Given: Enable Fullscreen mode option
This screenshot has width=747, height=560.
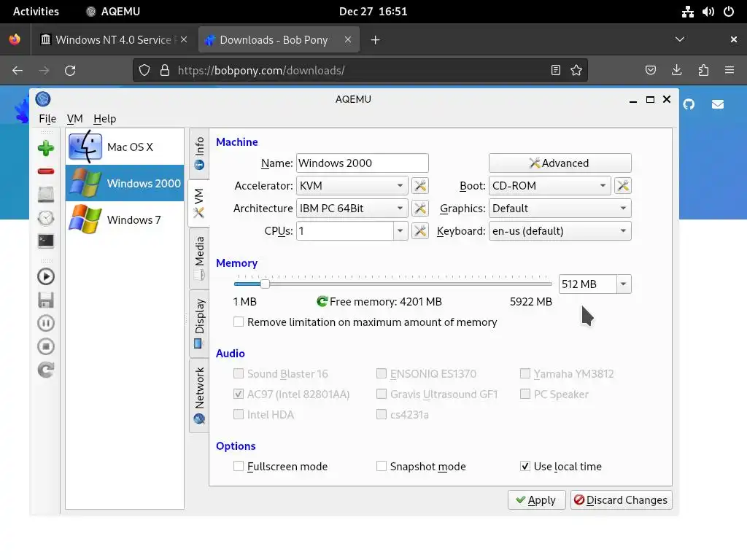Looking at the screenshot, I should (x=239, y=466).
